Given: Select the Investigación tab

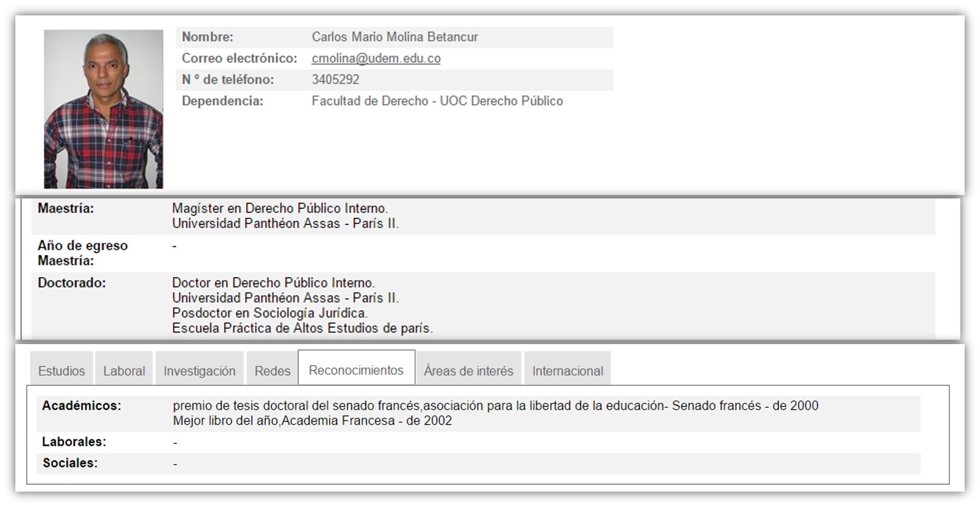Looking at the screenshot, I should pyautogui.click(x=199, y=371).
